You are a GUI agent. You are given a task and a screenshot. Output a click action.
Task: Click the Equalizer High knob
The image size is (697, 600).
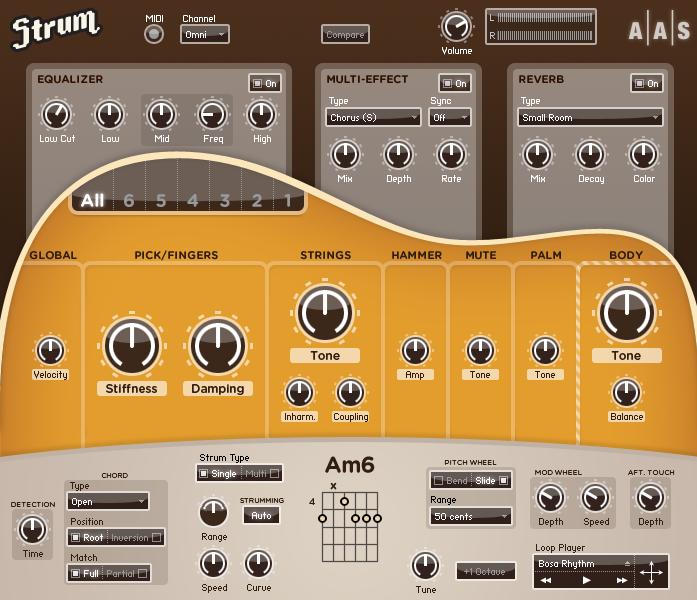[x=261, y=115]
